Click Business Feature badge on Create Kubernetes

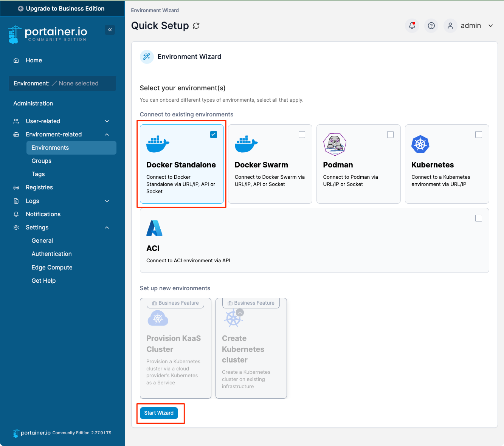coord(251,303)
